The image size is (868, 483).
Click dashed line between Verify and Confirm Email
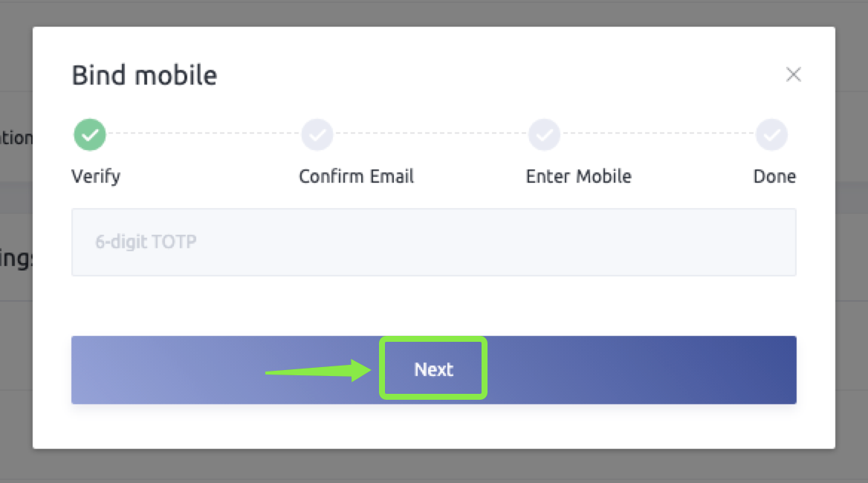pos(204,134)
